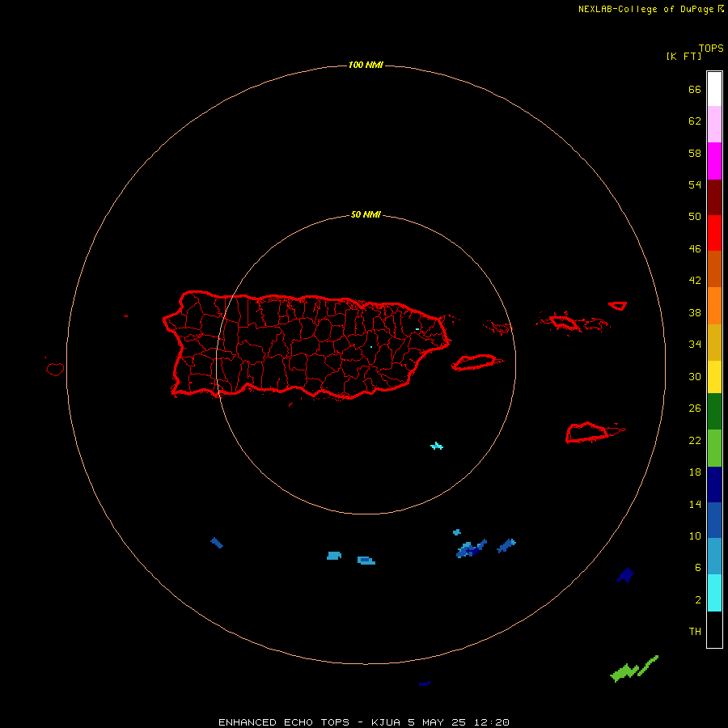Click the "50 NMI" range ring label
Image resolution: width=728 pixels, height=728 pixels.
[366, 214]
